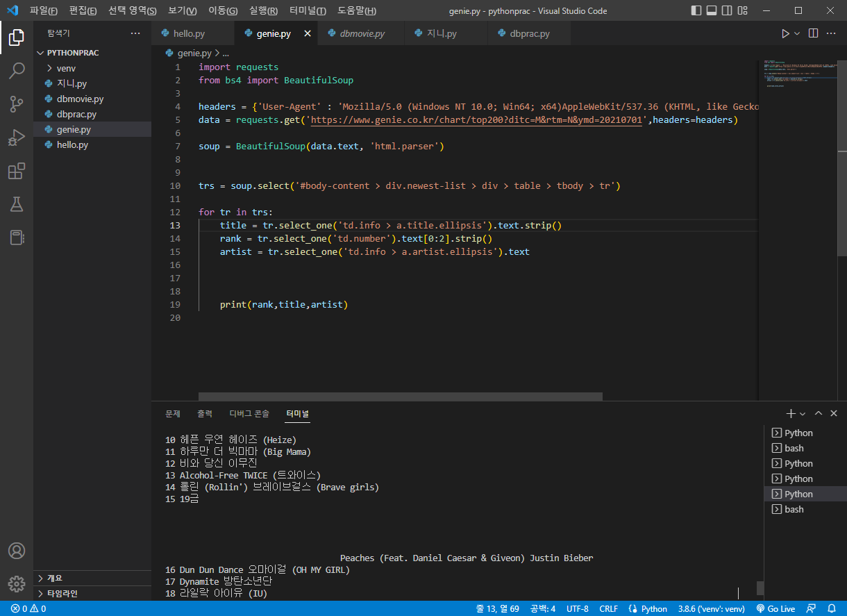Select Python interpreter 3.8.6 venv
The height and width of the screenshot is (616, 847).
(x=711, y=609)
